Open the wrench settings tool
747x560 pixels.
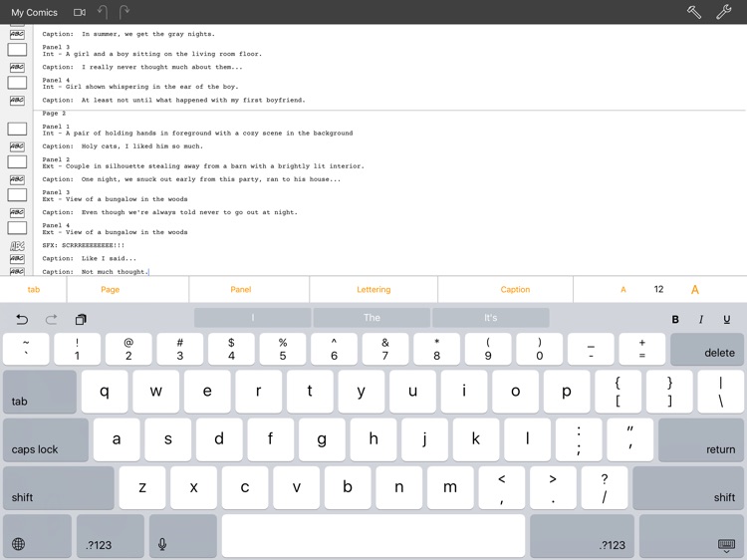(x=724, y=12)
